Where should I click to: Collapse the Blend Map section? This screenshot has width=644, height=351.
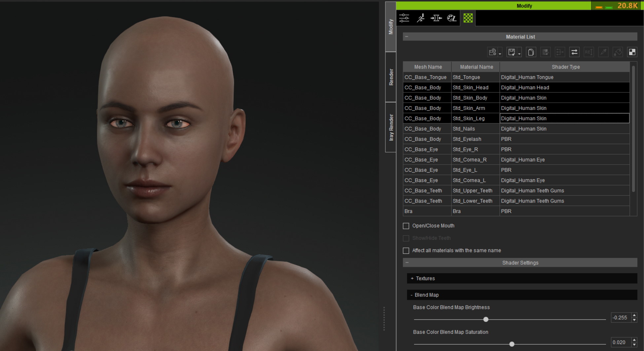411,295
